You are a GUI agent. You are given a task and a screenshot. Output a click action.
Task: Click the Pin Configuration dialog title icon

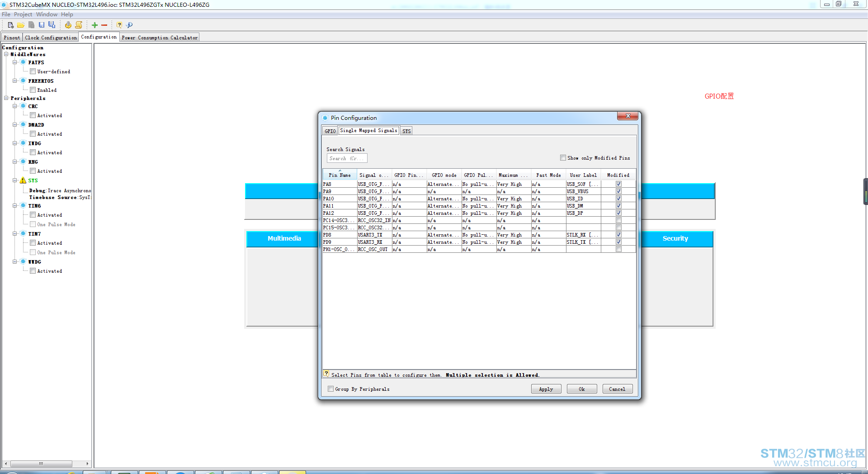325,118
